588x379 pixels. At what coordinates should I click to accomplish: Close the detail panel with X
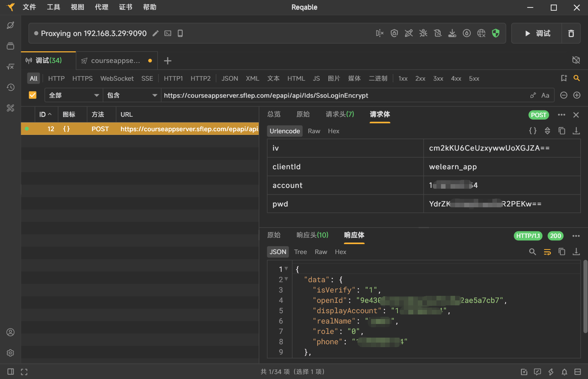pos(576,115)
